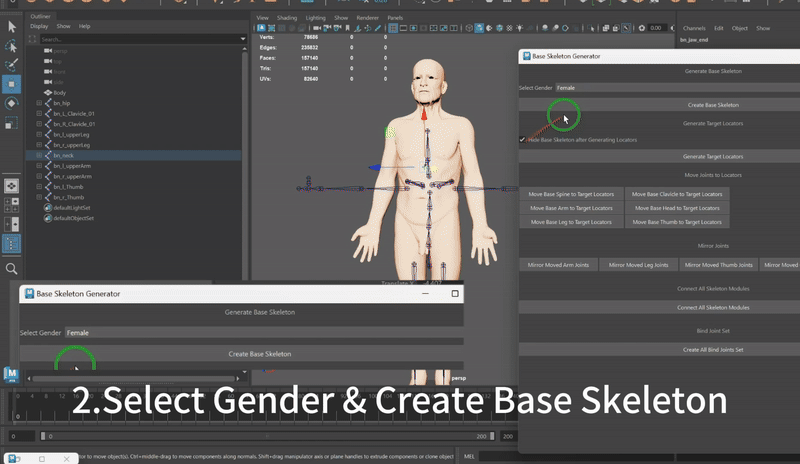This screenshot has width=800, height=464.
Task: Expand the bn_neck joint hierarchy
Action: (38, 156)
